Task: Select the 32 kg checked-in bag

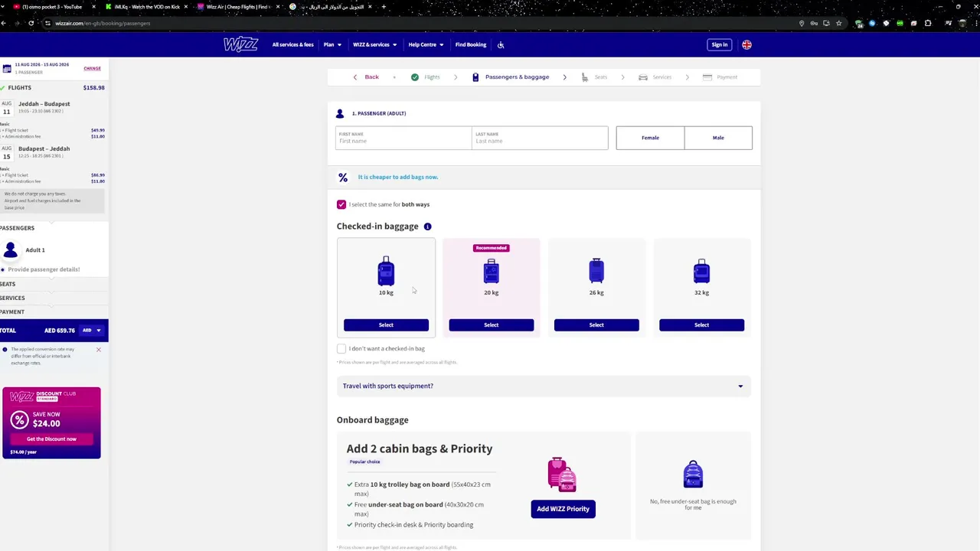Action: coord(701,325)
